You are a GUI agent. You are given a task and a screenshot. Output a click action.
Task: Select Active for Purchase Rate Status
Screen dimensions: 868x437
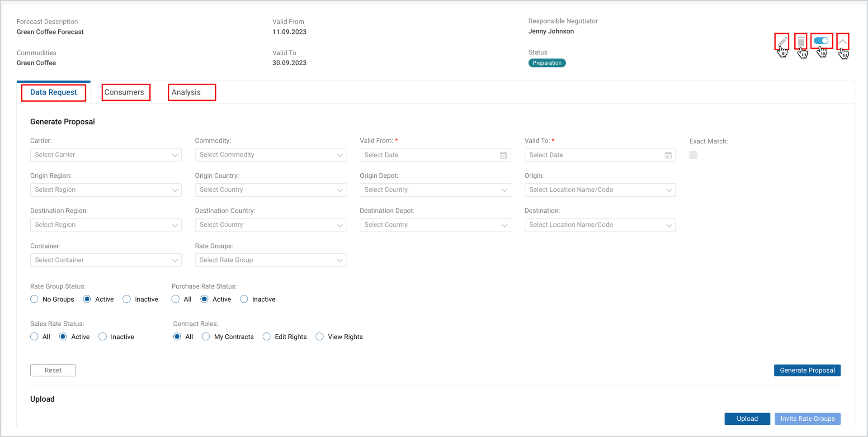click(x=204, y=299)
